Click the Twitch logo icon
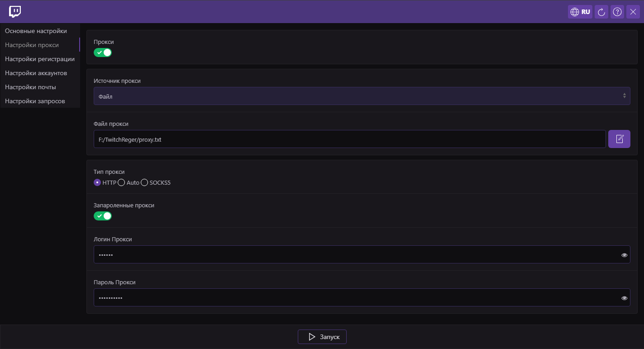644x349 pixels. pyautogui.click(x=15, y=12)
